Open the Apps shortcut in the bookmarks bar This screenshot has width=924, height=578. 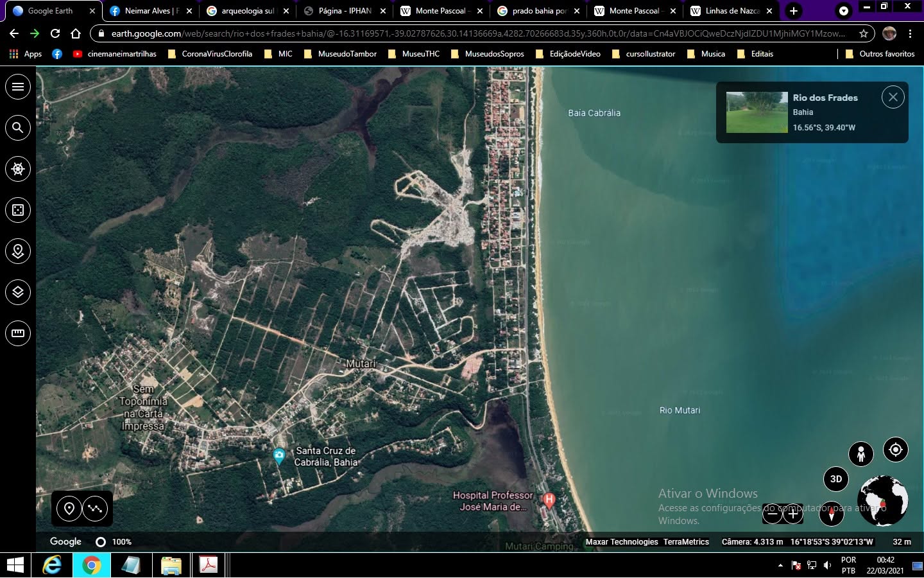pyautogui.click(x=26, y=54)
